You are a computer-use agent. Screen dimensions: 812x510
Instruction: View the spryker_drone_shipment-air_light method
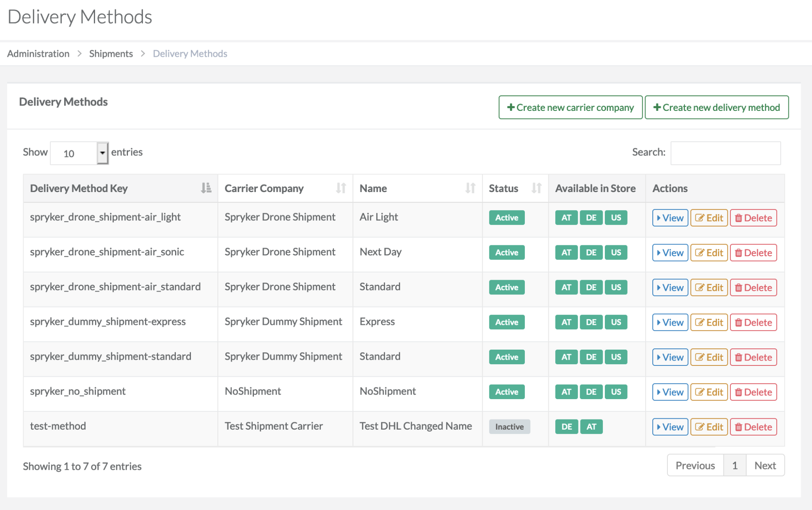point(670,218)
